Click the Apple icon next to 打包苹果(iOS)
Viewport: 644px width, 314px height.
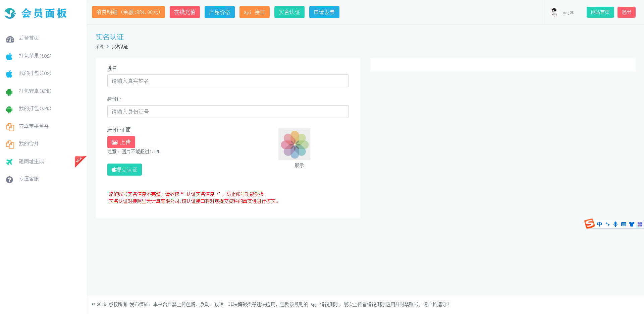pyautogui.click(x=9, y=56)
